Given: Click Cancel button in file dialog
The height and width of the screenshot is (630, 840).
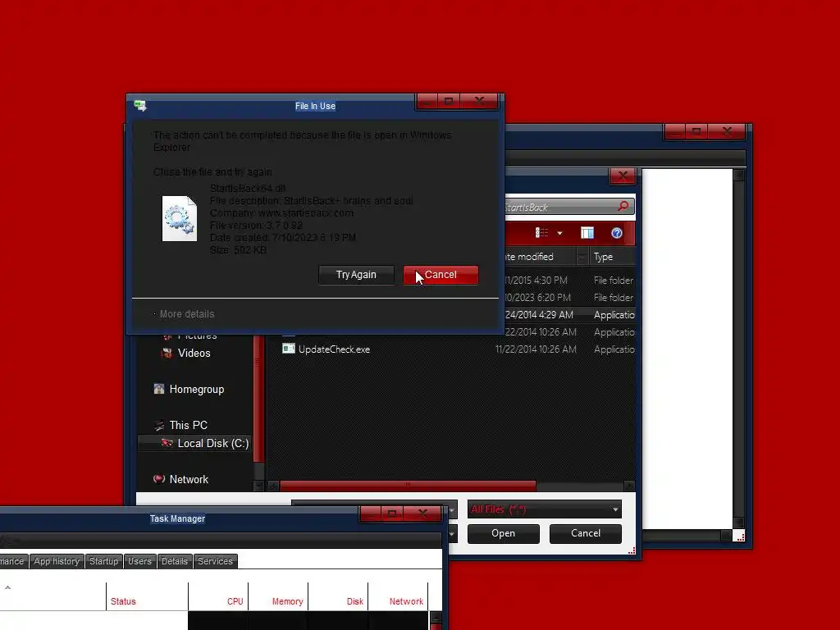Looking at the screenshot, I should (586, 533).
